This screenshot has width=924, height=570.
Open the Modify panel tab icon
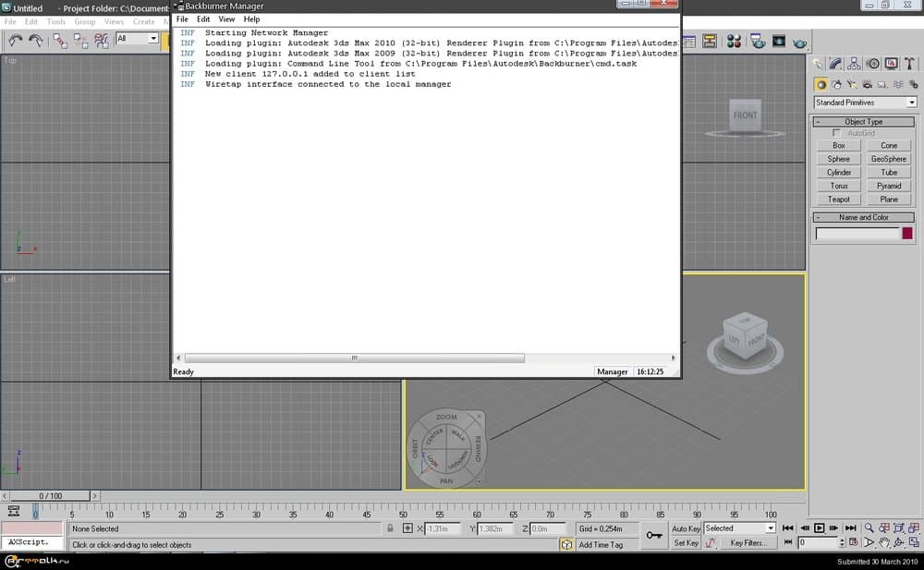[x=835, y=64]
